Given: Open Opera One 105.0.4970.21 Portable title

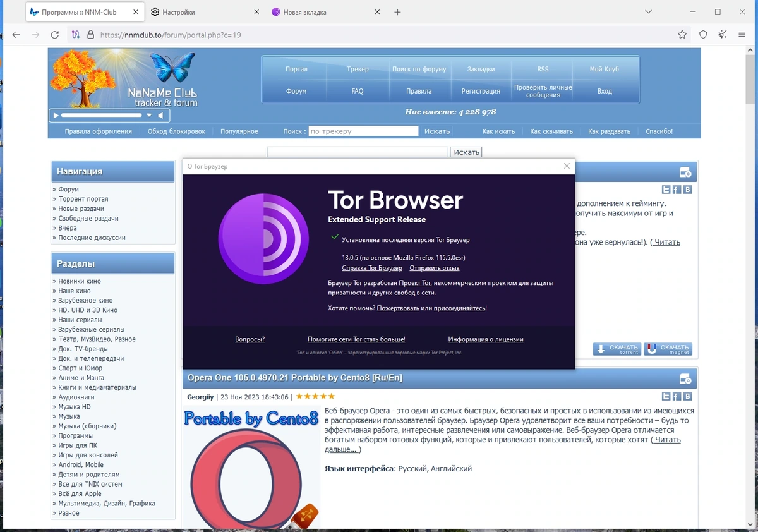Looking at the screenshot, I should [x=295, y=378].
